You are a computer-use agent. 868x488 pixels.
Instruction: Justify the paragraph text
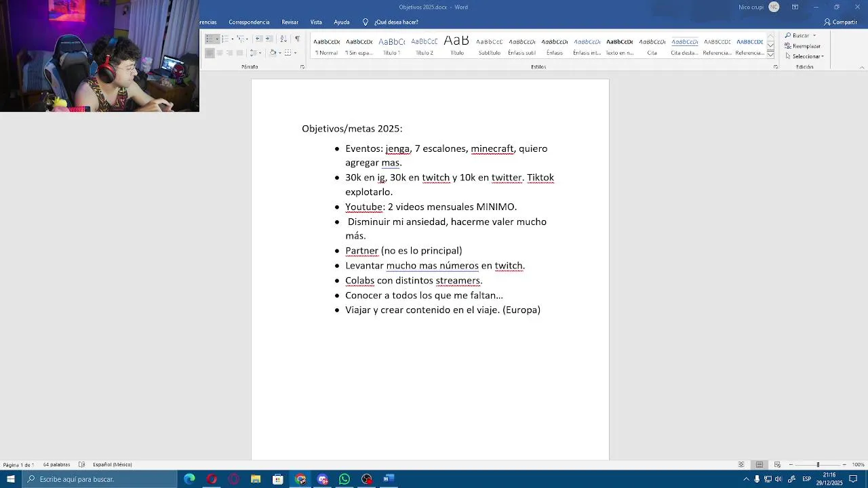[239, 53]
